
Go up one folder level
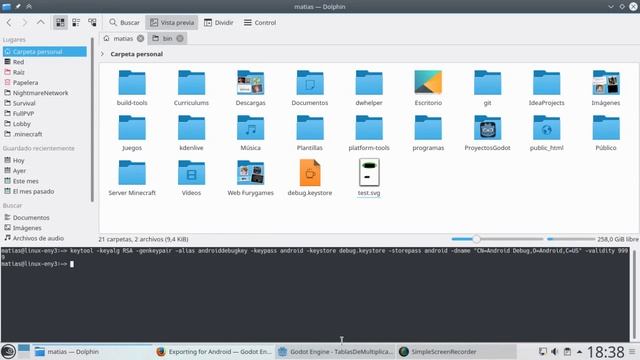(x=40, y=23)
